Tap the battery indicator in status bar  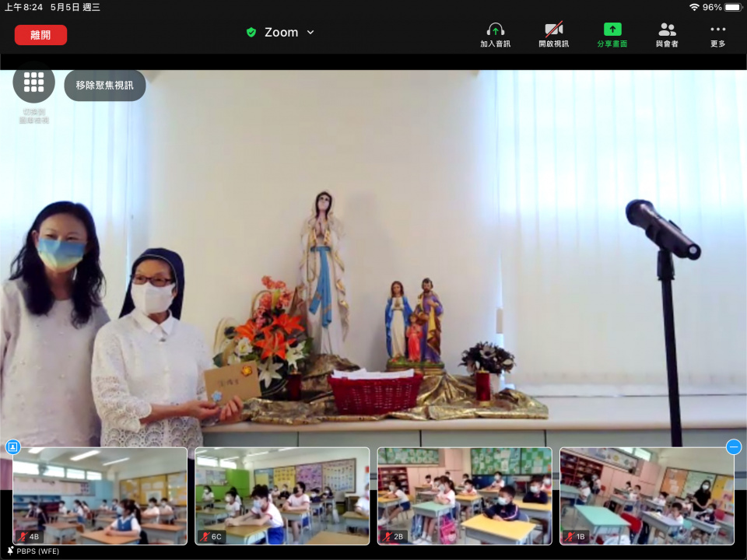(x=733, y=7)
